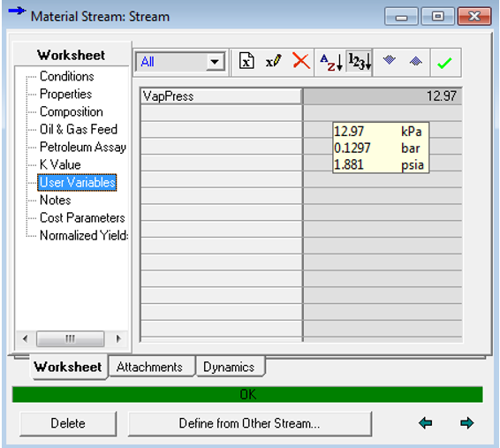Maximize the Material Stream window
This screenshot has height=448, width=500.
click(438, 17)
